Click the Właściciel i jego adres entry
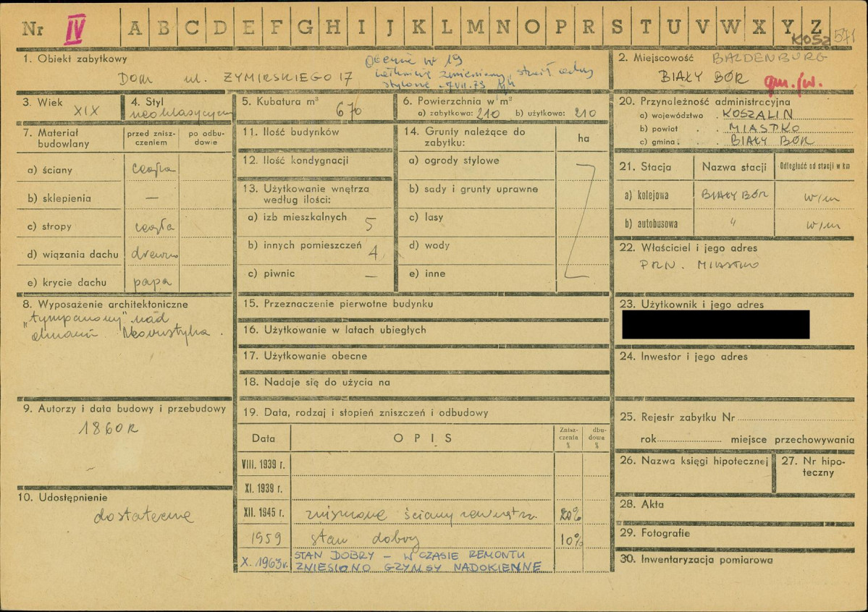868x612 pixels. click(699, 265)
